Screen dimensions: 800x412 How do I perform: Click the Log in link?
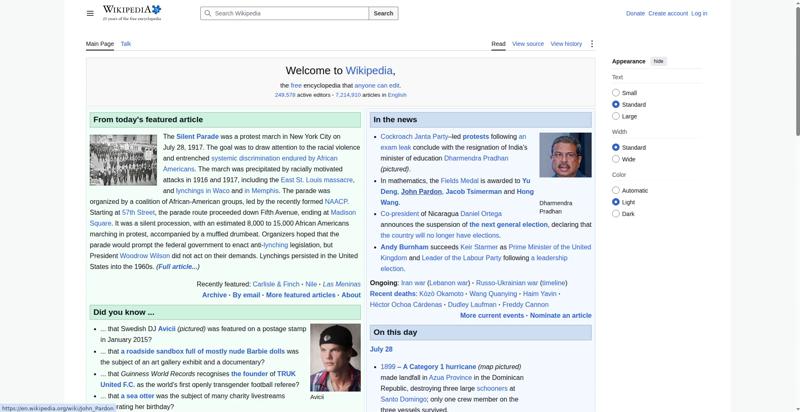click(x=699, y=13)
